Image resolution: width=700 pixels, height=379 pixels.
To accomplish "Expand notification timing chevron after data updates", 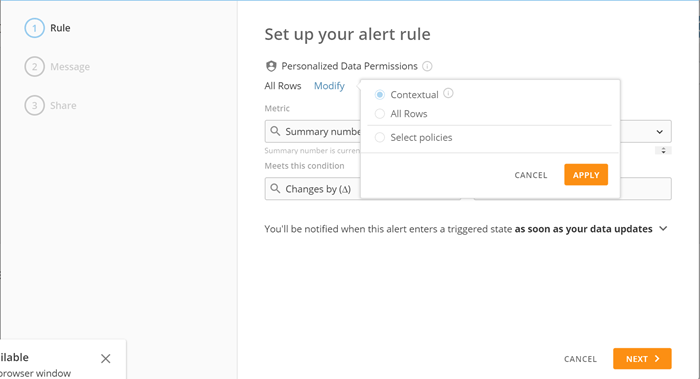I will (663, 229).
